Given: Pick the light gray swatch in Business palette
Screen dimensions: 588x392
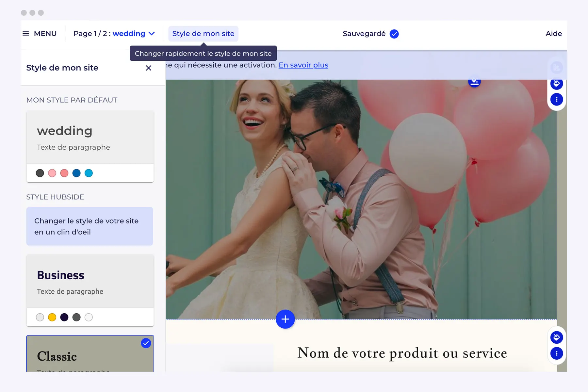Looking at the screenshot, I should pyautogui.click(x=40, y=317).
